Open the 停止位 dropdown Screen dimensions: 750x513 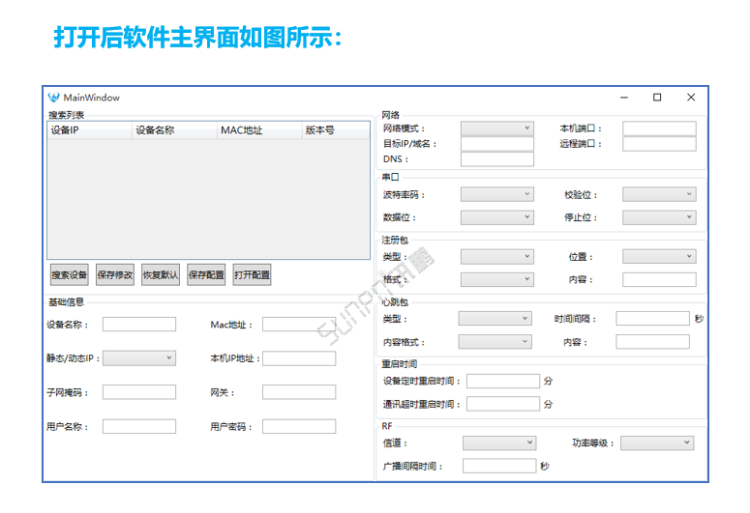pos(659,218)
